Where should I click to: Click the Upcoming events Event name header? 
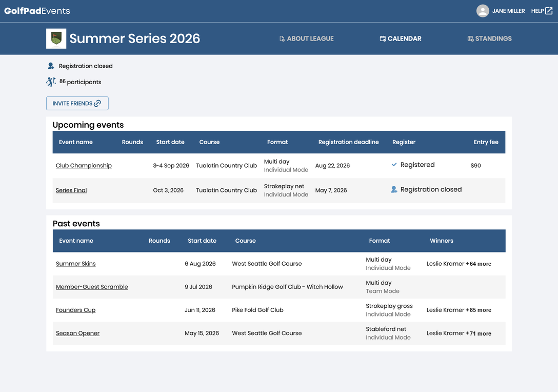point(76,142)
